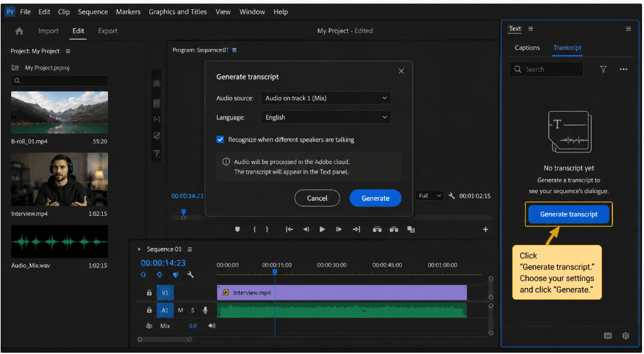This screenshot has height=354, width=644.
Task: Switch to the Captions tab
Action: tap(527, 48)
